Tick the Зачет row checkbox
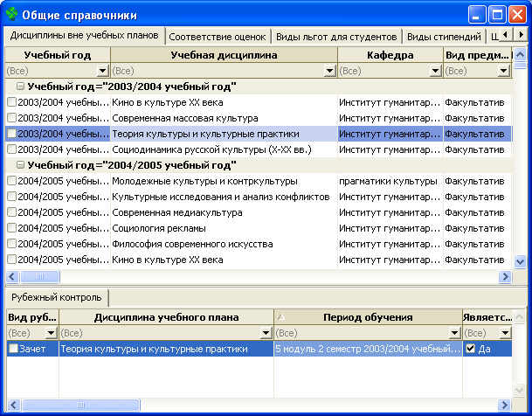The height and width of the screenshot is (416, 532). point(14,349)
